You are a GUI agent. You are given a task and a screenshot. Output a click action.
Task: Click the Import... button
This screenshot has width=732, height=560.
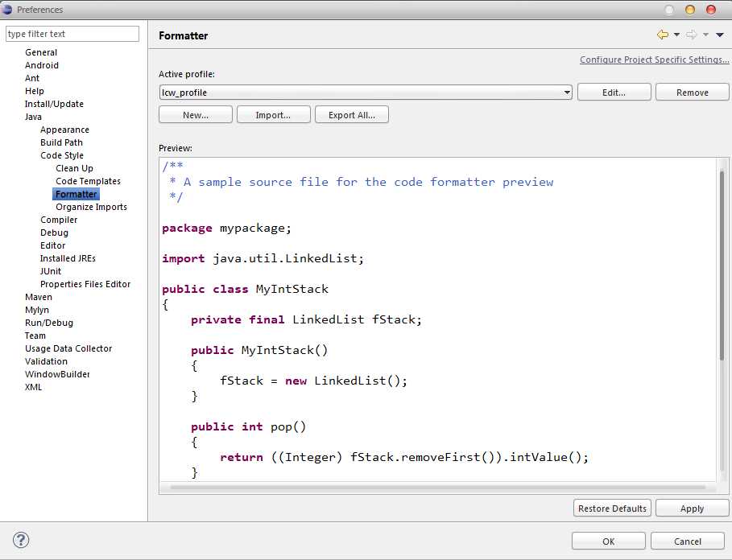(274, 115)
